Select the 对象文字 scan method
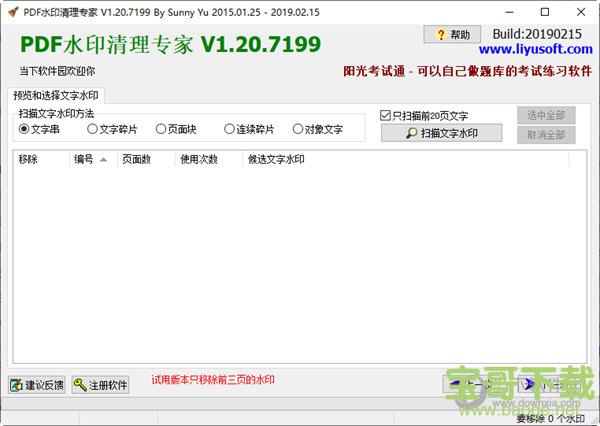The image size is (600, 426). pos(317,129)
